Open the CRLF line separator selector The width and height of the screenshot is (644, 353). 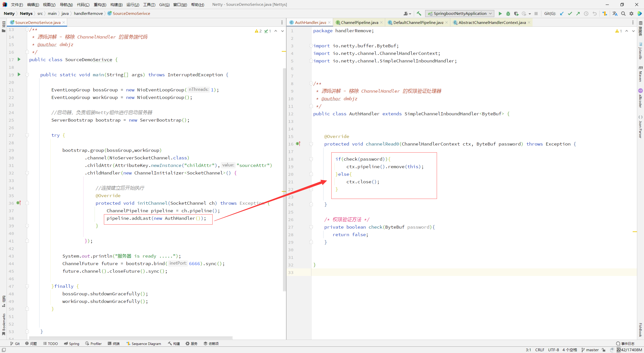[x=540, y=350]
